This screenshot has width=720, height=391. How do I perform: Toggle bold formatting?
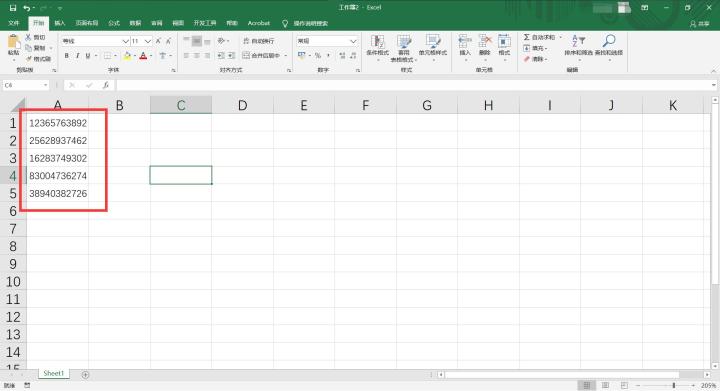[67, 56]
